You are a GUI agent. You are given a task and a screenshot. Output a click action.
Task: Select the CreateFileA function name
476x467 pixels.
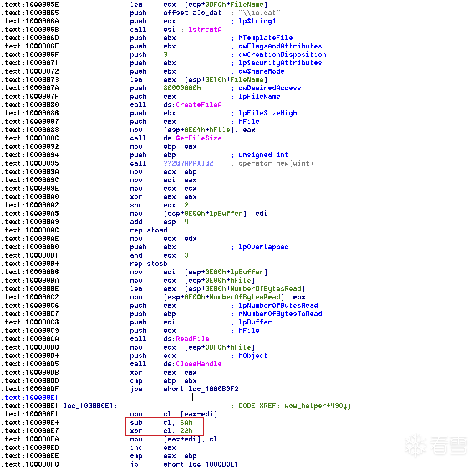pos(199,105)
